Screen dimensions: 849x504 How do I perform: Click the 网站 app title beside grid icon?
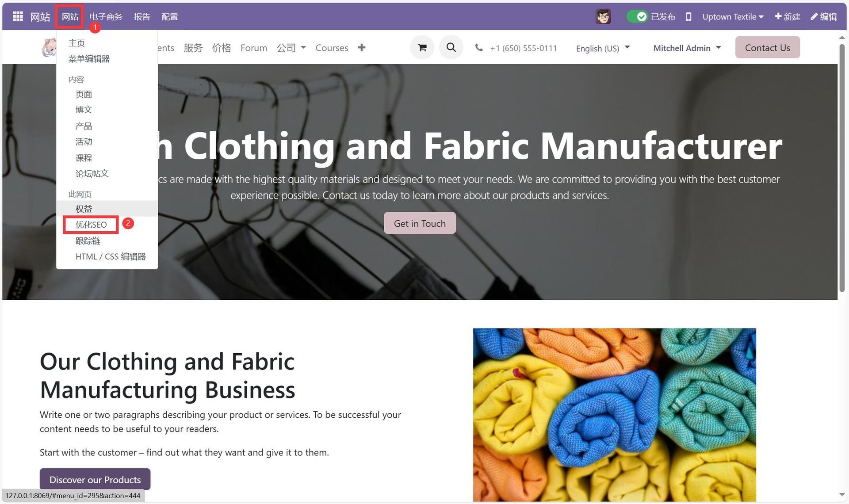click(40, 17)
